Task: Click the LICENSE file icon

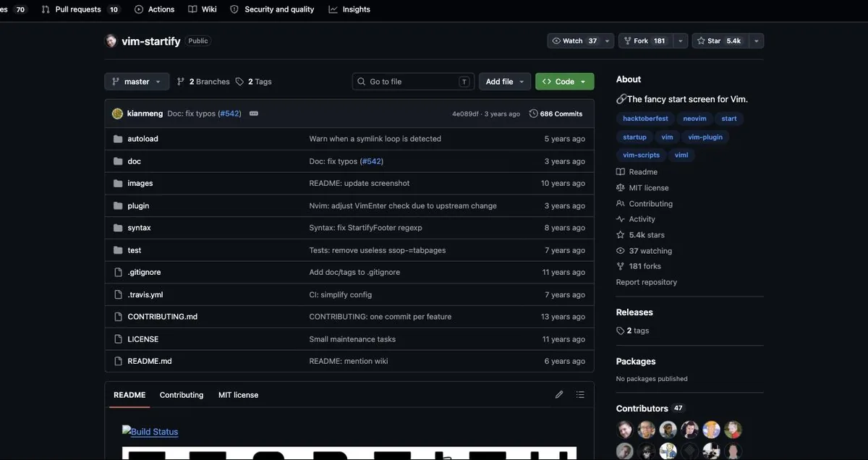Action: 118,339
